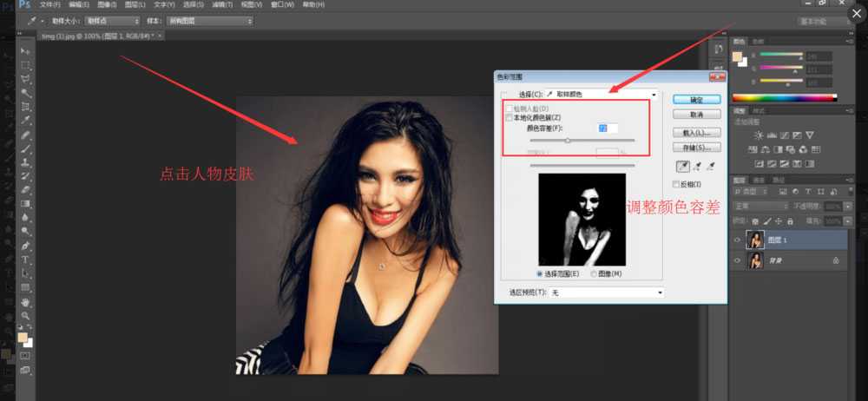Select the Spot Healing Brush tool

[x=26, y=135]
